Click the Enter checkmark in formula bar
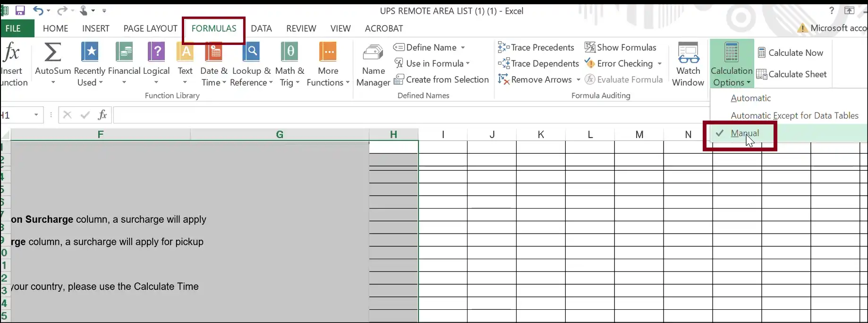868x323 pixels. coord(85,114)
